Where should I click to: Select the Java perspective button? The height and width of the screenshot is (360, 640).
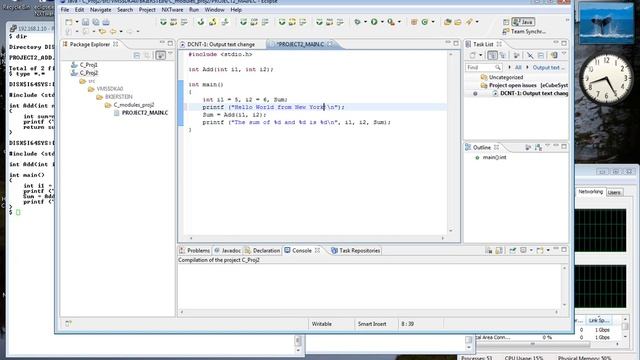coord(523,22)
